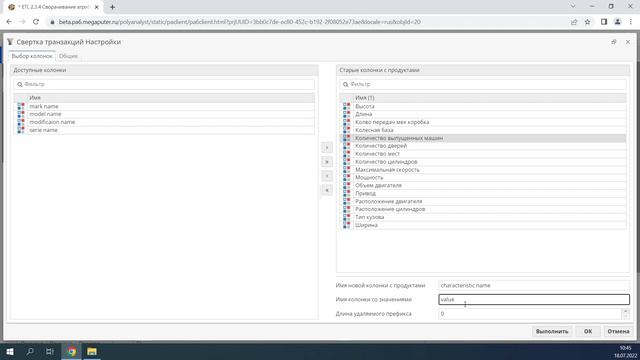Go back in browser history

9,22
